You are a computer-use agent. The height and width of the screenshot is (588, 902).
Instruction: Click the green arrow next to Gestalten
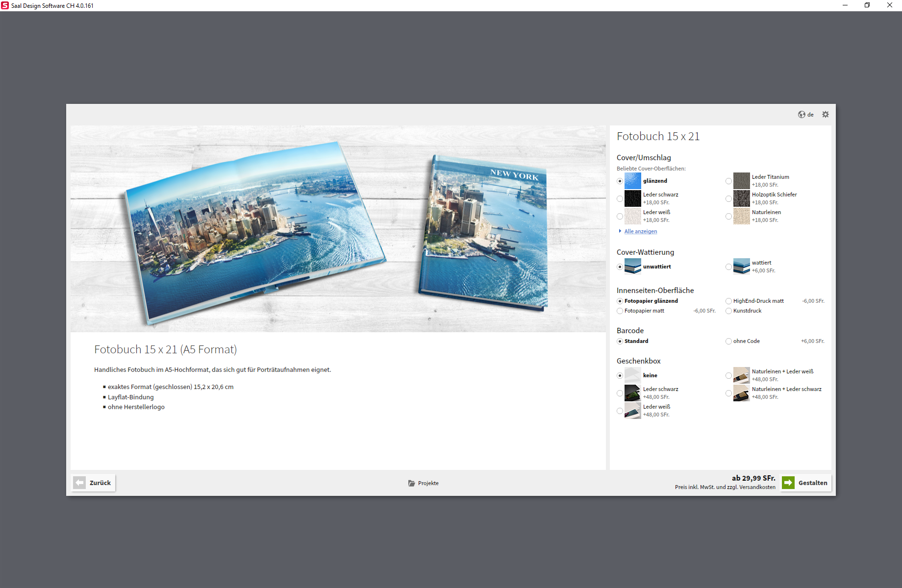click(788, 483)
